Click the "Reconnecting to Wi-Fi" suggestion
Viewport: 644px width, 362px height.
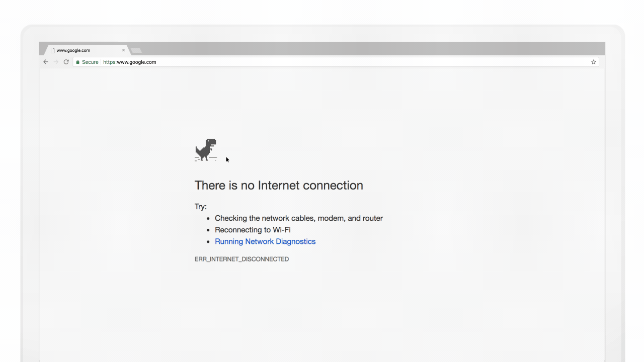click(253, 230)
